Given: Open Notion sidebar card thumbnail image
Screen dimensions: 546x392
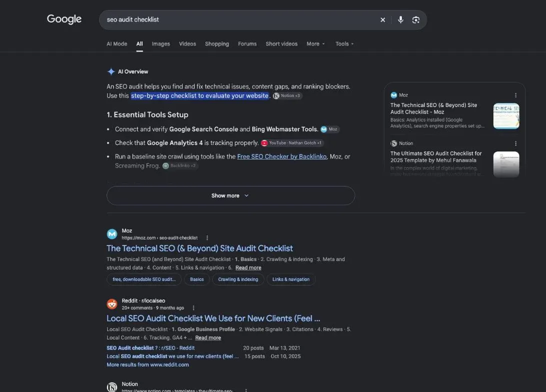Looking at the screenshot, I should [506, 164].
